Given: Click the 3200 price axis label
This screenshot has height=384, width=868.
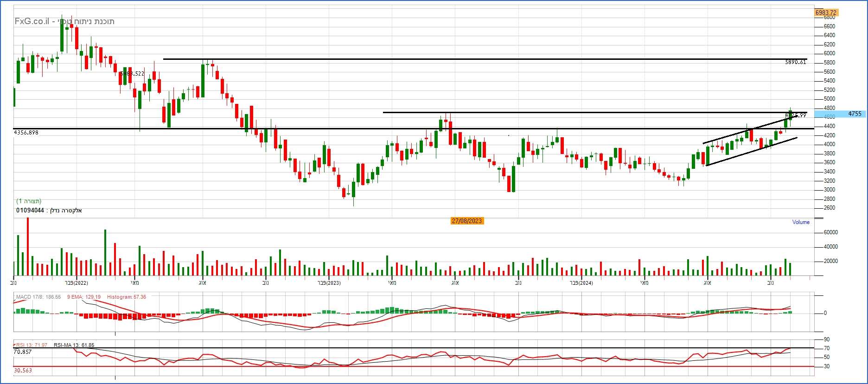Looking at the screenshot, I should (830, 181).
